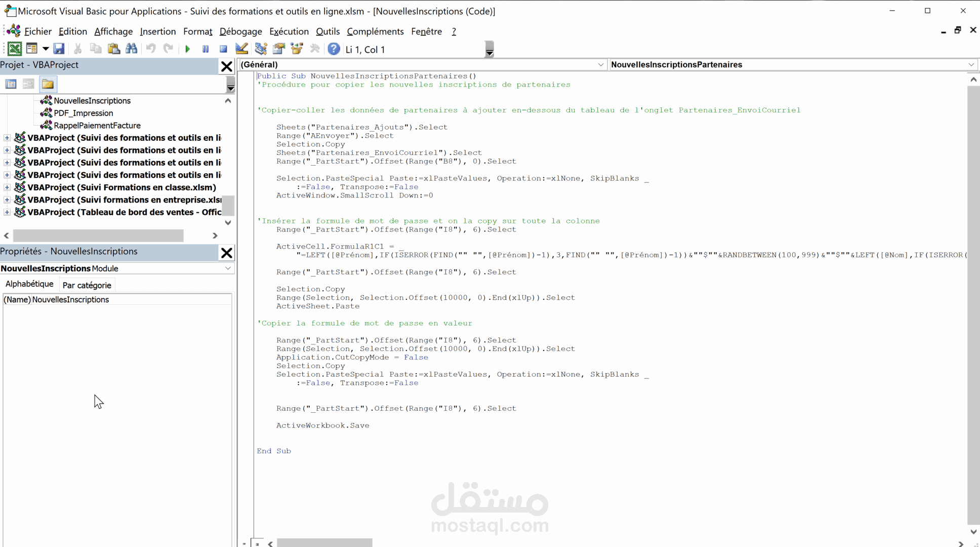Open the Compléments menu
Image resolution: width=980 pixels, height=547 pixels.
click(375, 31)
